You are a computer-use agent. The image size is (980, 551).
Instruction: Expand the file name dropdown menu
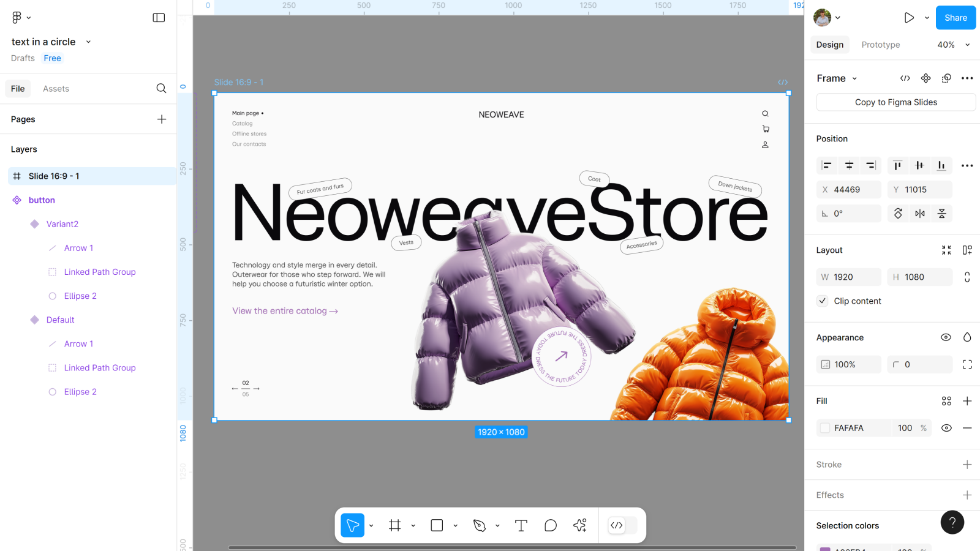tap(88, 42)
